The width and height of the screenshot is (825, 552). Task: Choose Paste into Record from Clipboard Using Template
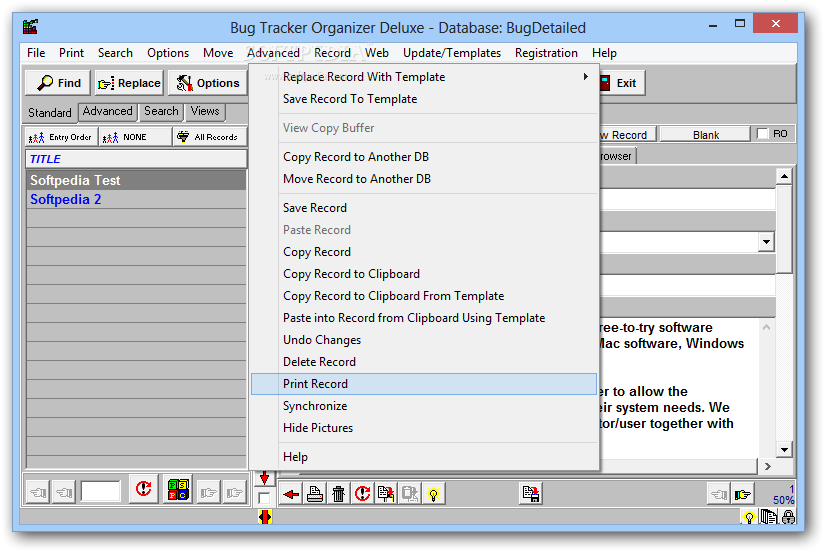(424, 318)
